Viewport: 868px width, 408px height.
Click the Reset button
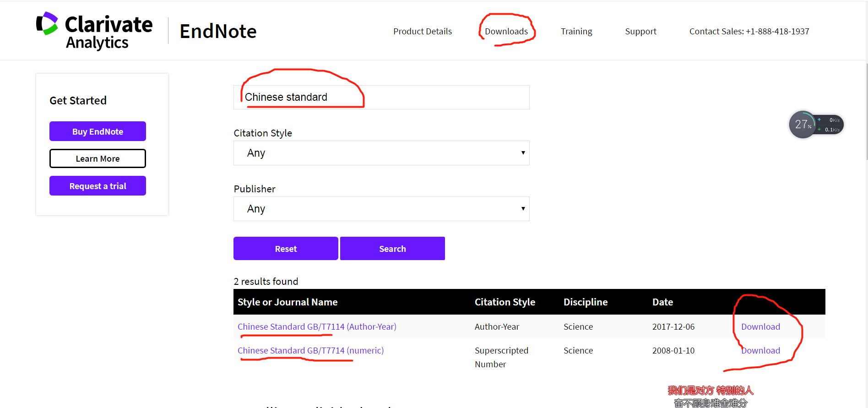pos(286,249)
